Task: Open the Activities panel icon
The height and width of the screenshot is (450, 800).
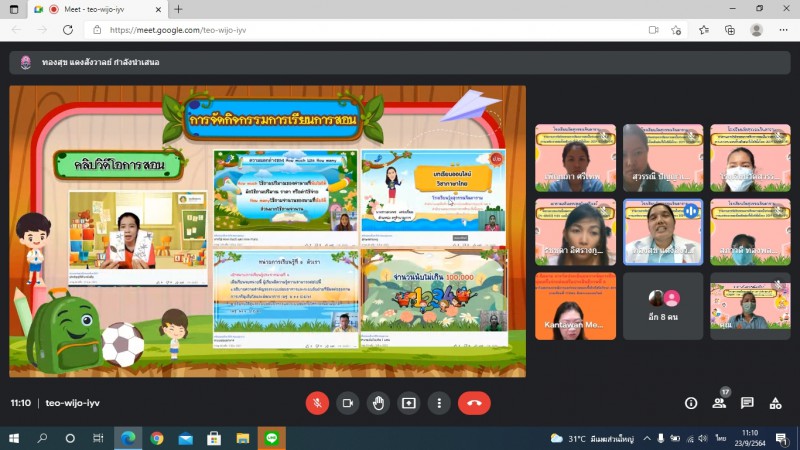Action: [775, 403]
